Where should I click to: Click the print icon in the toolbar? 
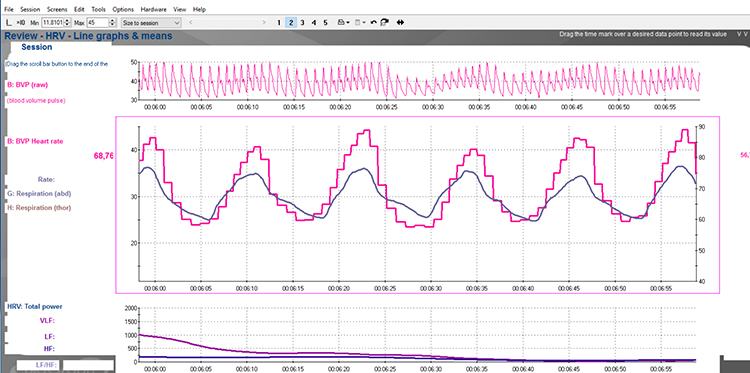pyautogui.click(x=341, y=22)
